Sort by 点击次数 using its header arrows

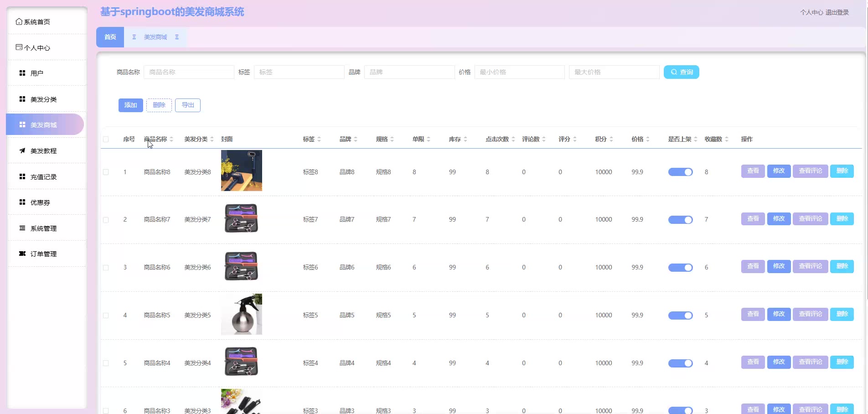513,139
